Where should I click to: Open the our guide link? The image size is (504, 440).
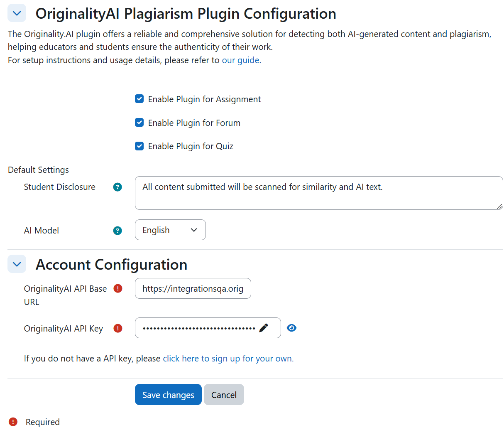tap(241, 60)
